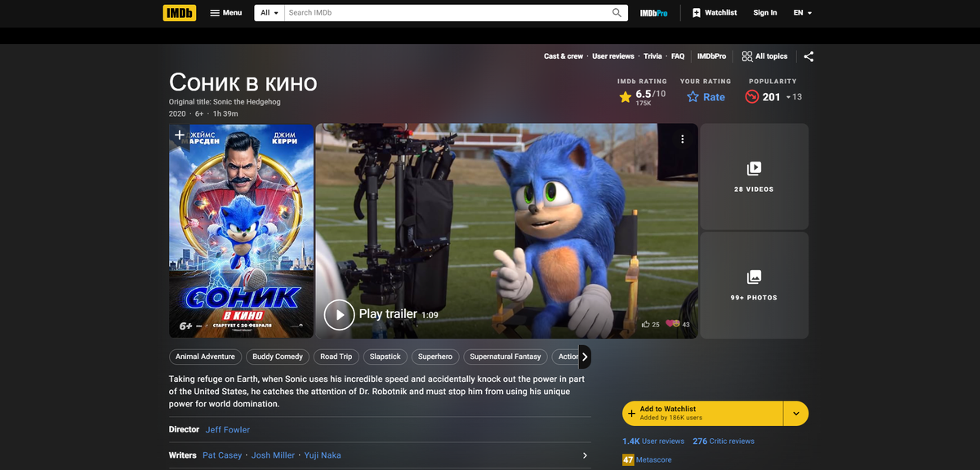Open the Watchlist in the header
Viewport: 980px width, 470px height.
pos(715,13)
